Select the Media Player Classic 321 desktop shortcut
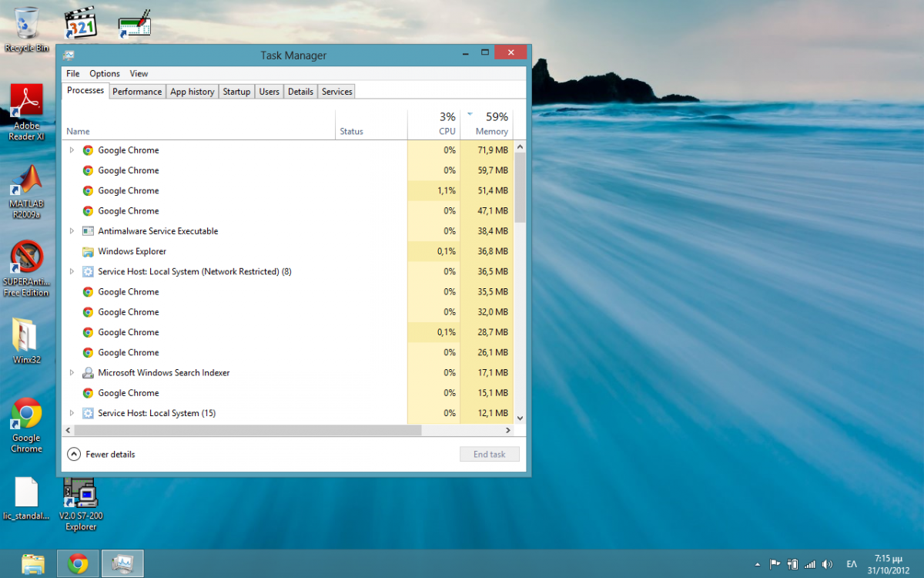Viewport: 924px width, 578px height. click(x=80, y=23)
